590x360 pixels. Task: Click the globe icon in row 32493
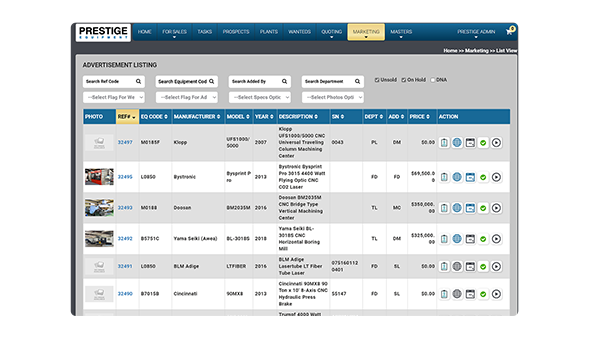click(x=457, y=208)
